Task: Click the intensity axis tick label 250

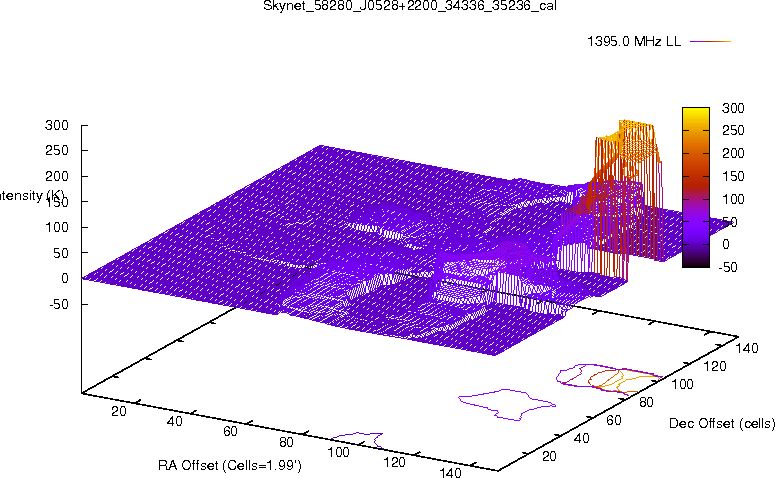Action: pyautogui.click(x=57, y=150)
